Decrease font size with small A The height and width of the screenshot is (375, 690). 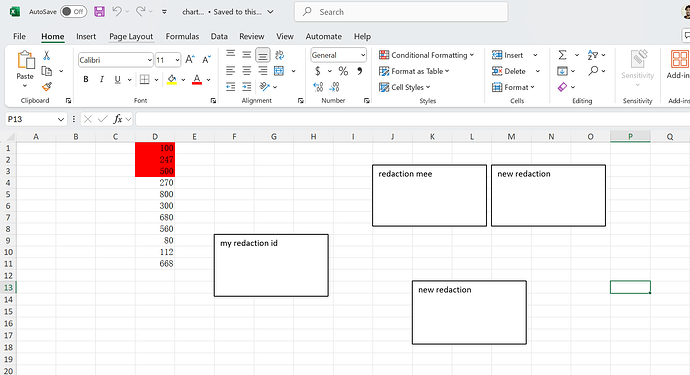pos(206,59)
